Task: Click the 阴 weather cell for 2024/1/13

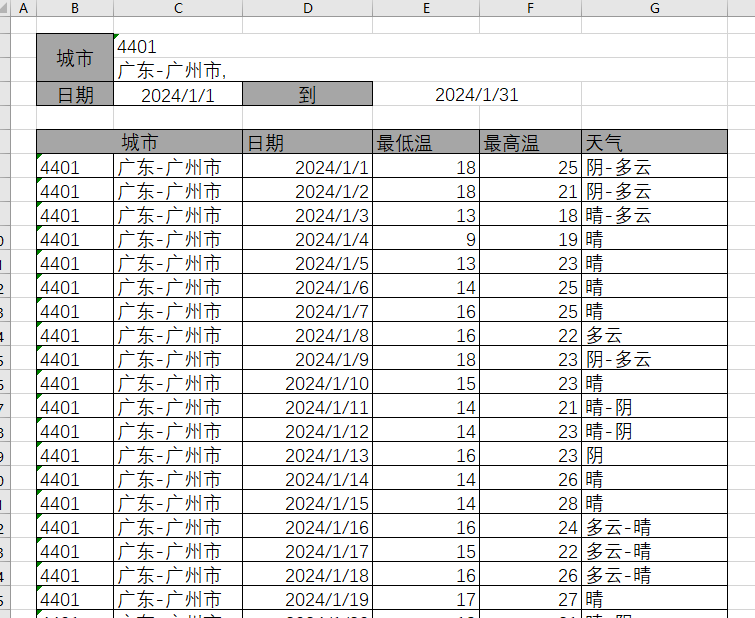Action: pyautogui.click(x=654, y=455)
